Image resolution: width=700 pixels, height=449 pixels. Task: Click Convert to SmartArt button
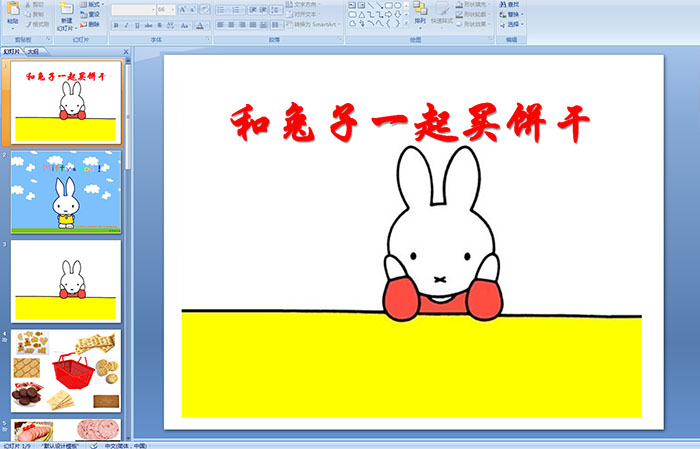[x=313, y=24]
